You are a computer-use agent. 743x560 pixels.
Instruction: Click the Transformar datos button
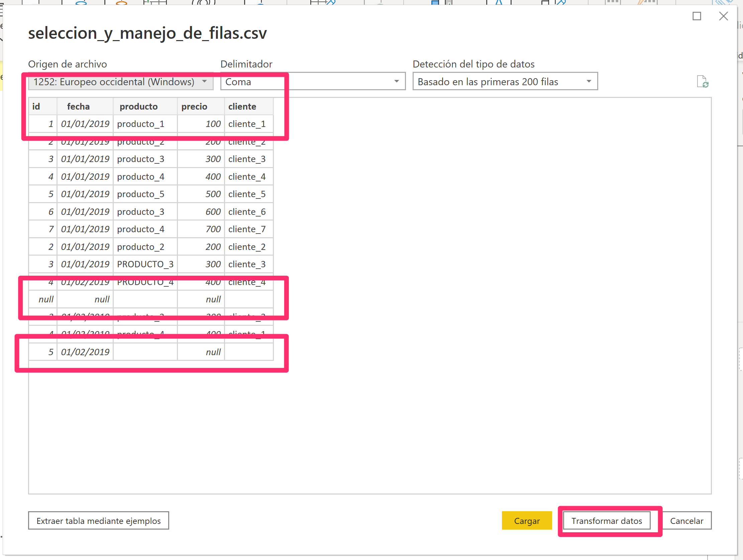(x=606, y=521)
